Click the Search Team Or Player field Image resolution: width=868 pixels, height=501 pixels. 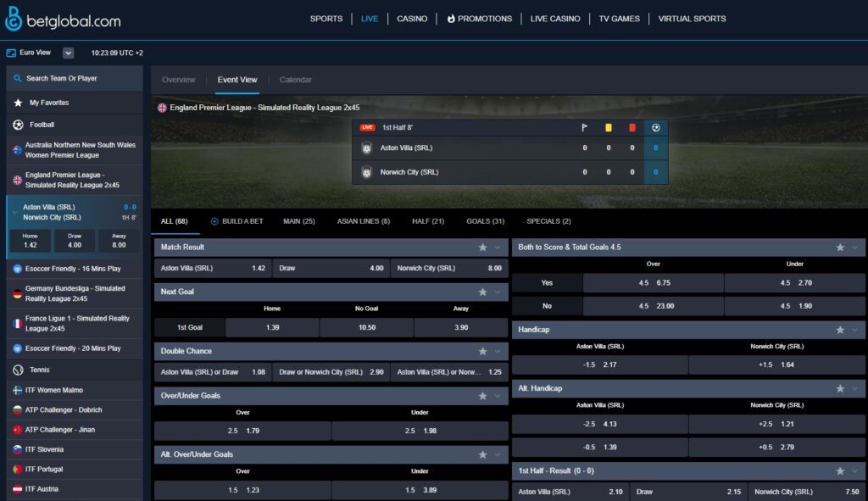(75, 79)
